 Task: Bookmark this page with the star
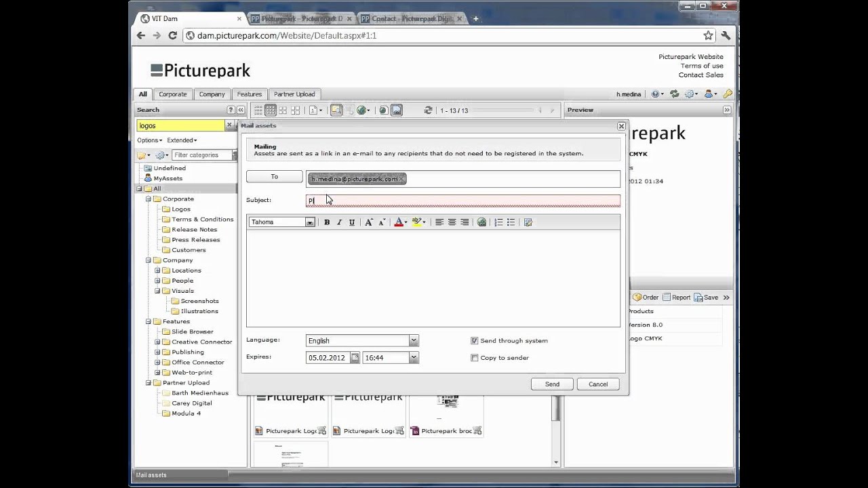pyautogui.click(x=708, y=35)
